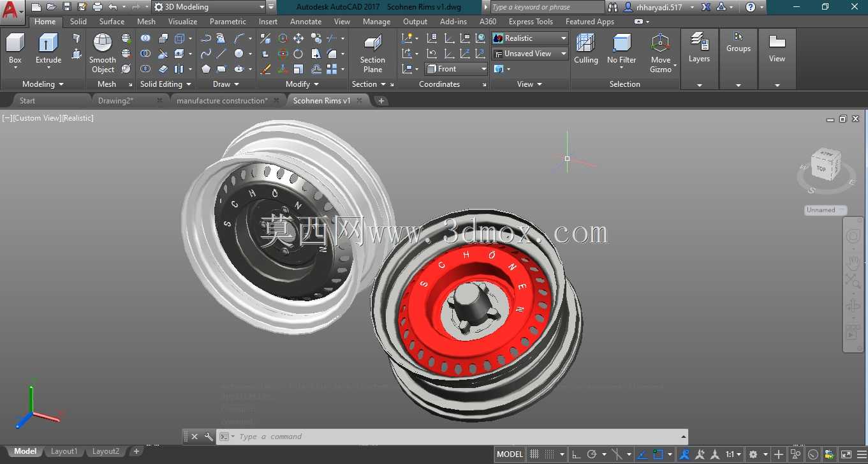Open the Autodesk Exchange Apps X icon
868x464 pixels.
(x=706, y=7)
